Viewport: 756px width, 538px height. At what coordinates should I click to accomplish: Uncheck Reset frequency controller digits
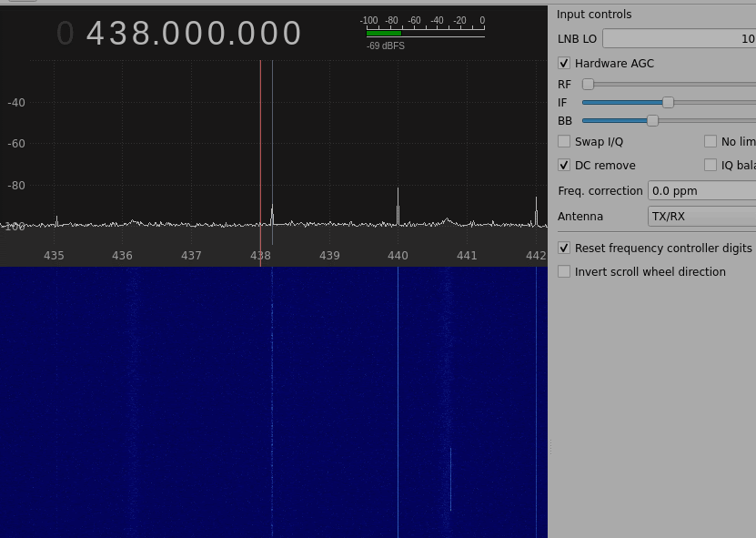pos(564,249)
